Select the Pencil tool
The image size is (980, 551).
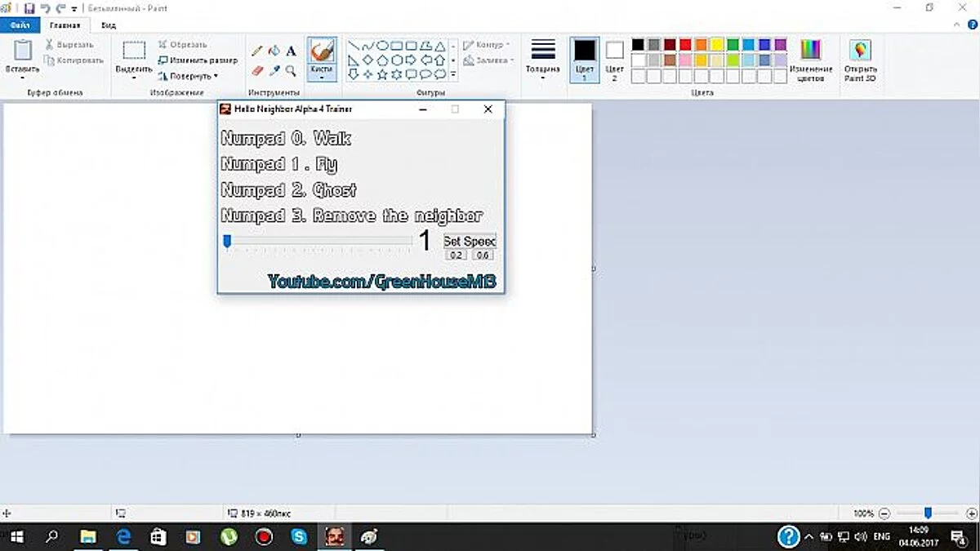(257, 51)
